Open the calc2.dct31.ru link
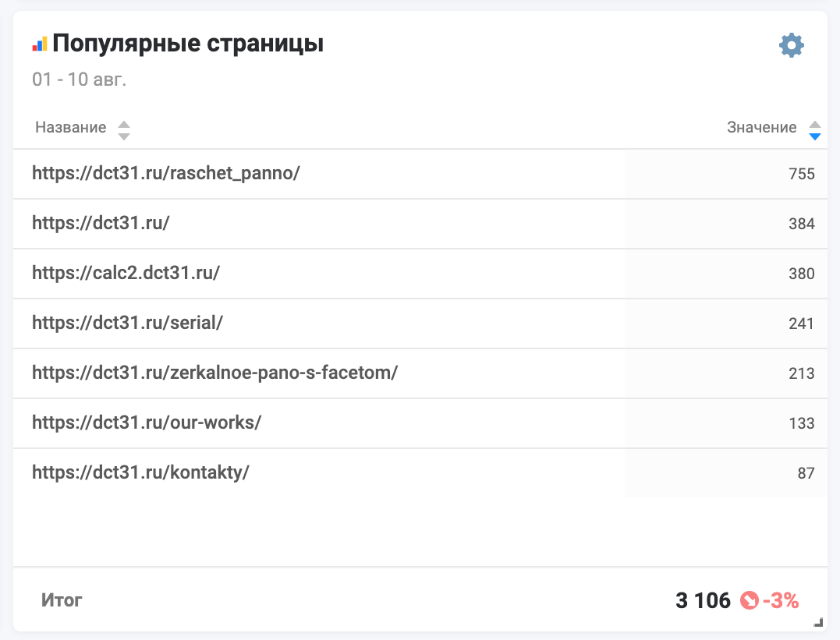The width and height of the screenshot is (840, 640). (x=126, y=273)
